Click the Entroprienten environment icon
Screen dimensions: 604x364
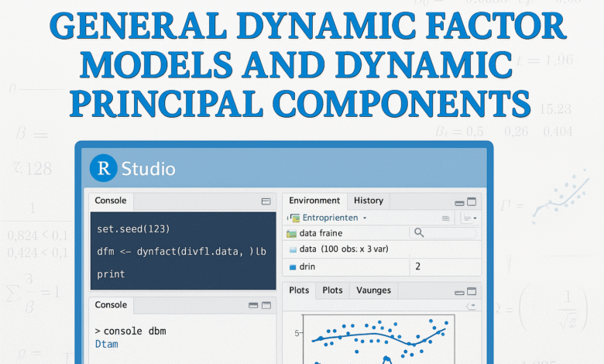coord(295,218)
